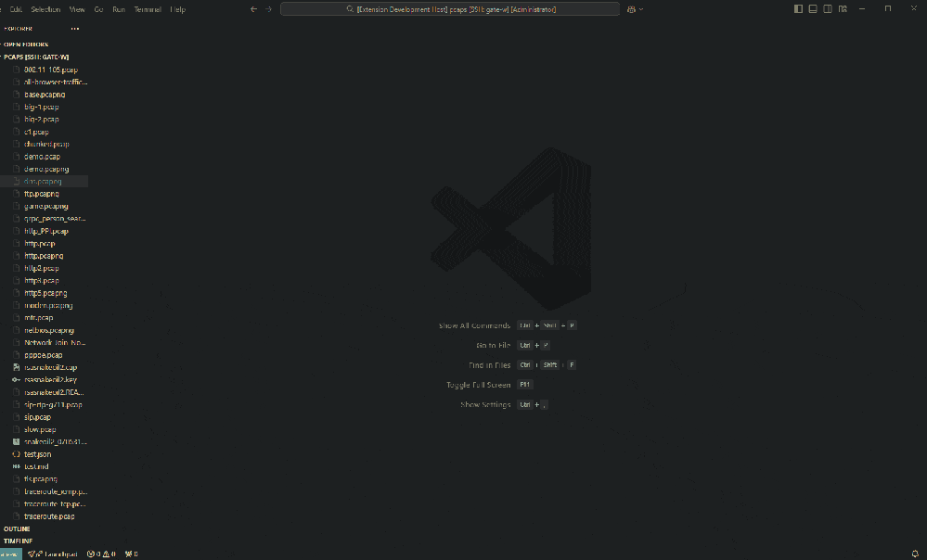This screenshot has height=560, width=927.
Task: Open file http2.pcap
Action: tap(42, 268)
